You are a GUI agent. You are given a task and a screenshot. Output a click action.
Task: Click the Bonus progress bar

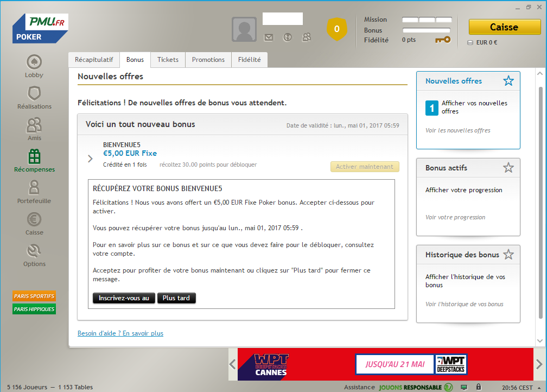click(x=427, y=30)
